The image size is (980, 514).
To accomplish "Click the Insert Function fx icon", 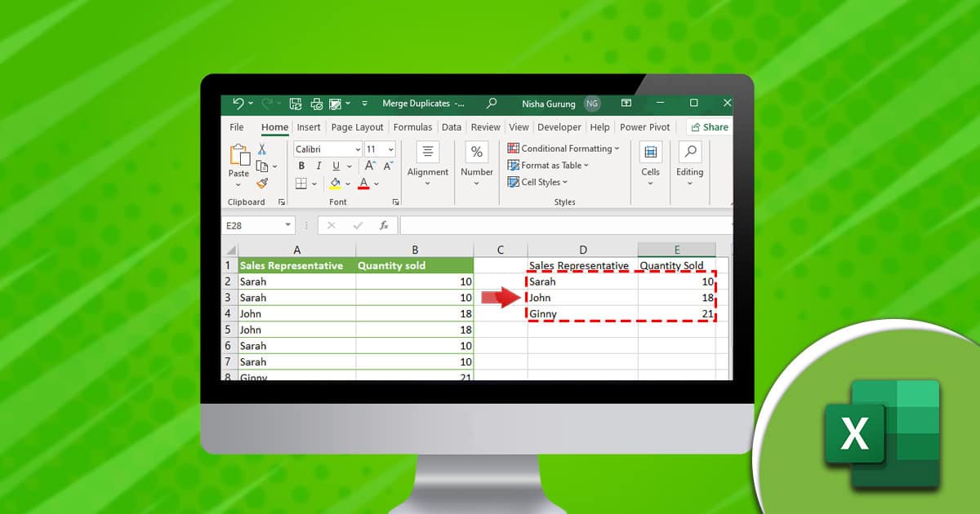I will click(384, 225).
